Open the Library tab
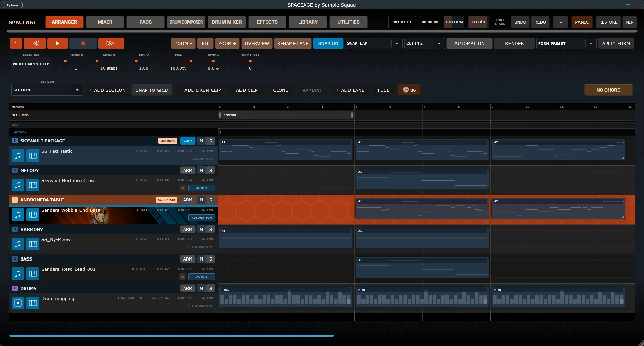Image resolution: width=644 pixels, height=346 pixels. tap(308, 22)
